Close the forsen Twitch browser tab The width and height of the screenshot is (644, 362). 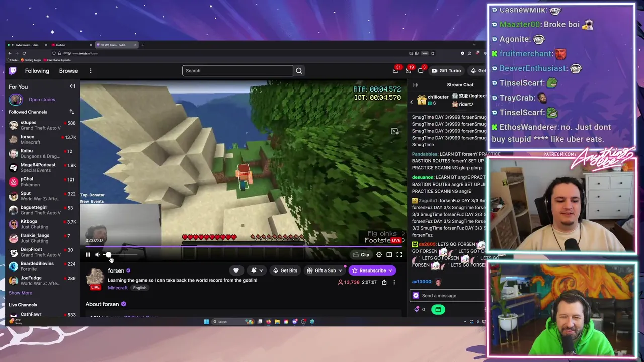coord(135,45)
